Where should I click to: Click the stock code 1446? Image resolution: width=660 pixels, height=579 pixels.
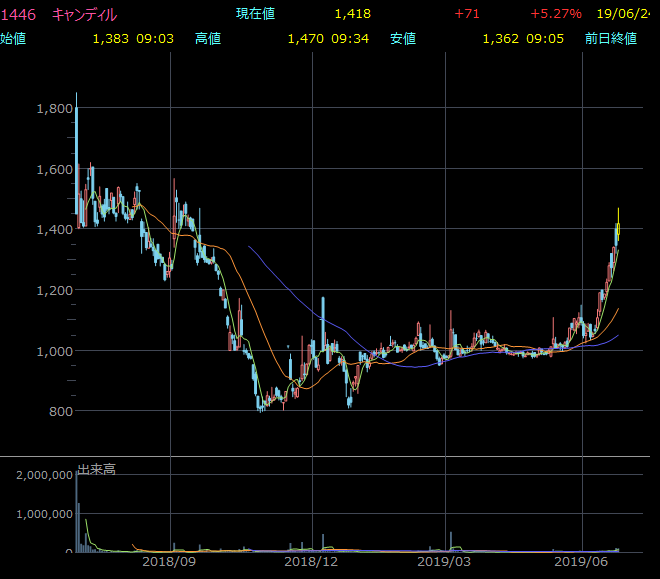pyautogui.click(x=19, y=15)
